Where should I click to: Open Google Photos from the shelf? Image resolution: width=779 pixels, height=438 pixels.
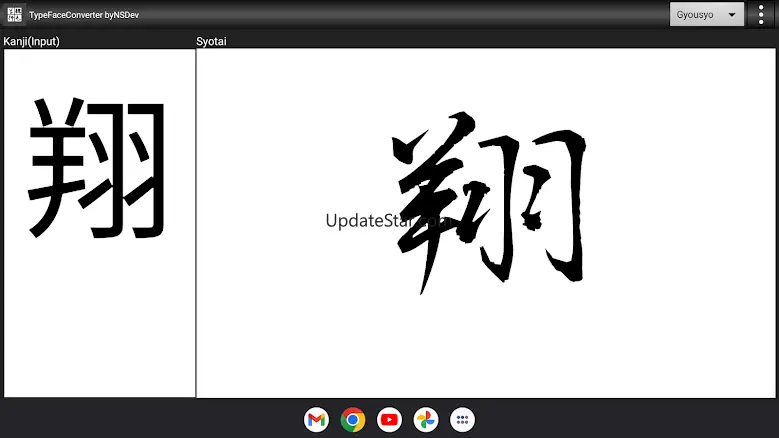pyautogui.click(x=426, y=420)
